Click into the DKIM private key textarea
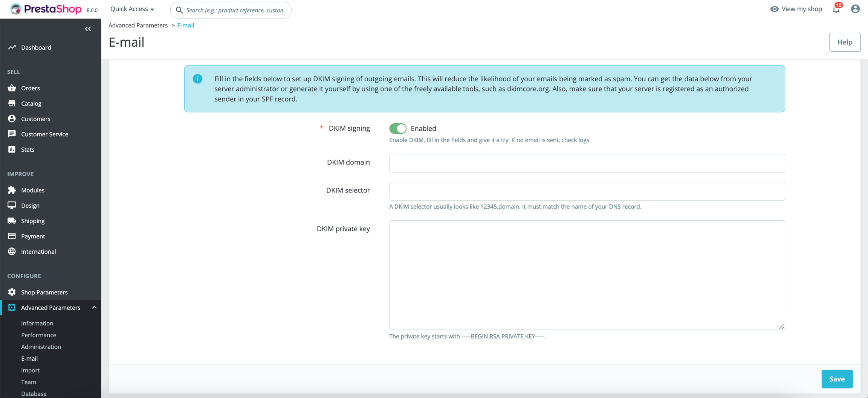The height and width of the screenshot is (398, 868). coord(587,275)
